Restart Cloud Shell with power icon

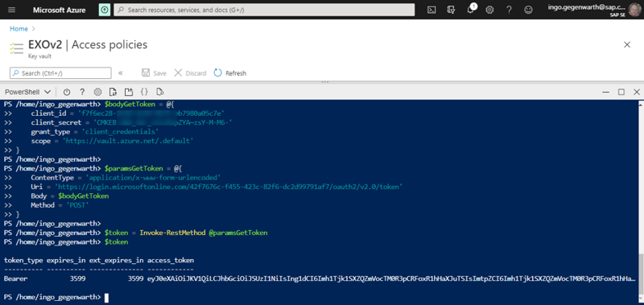[x=67, y=92]
